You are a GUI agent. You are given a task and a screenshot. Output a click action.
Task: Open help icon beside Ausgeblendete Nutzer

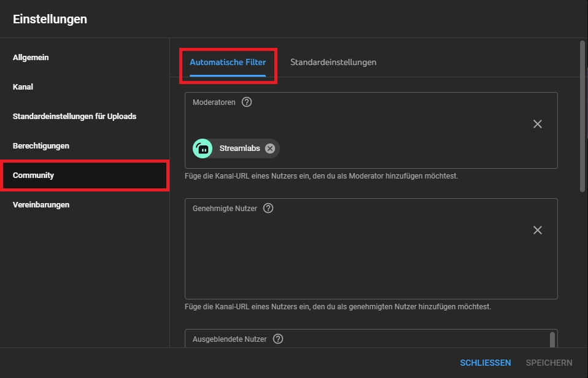point(277,339)
